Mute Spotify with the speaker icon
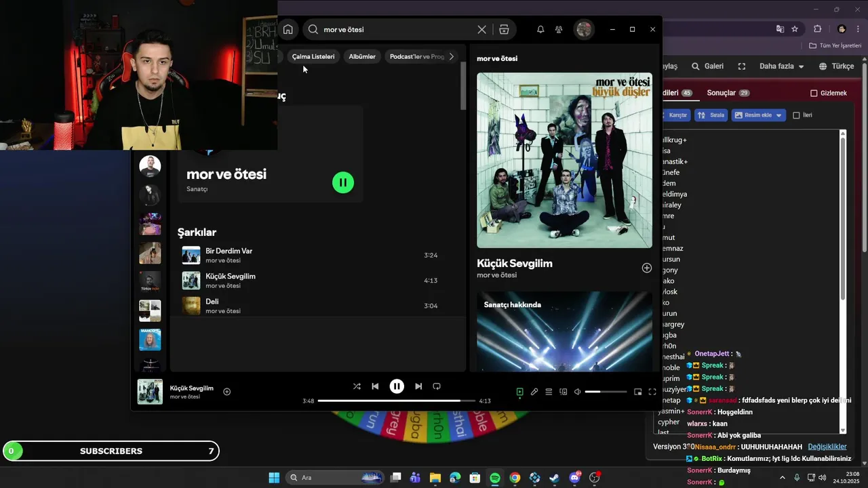Viewport: 868px width, 488px height. [x=578, y=392]
